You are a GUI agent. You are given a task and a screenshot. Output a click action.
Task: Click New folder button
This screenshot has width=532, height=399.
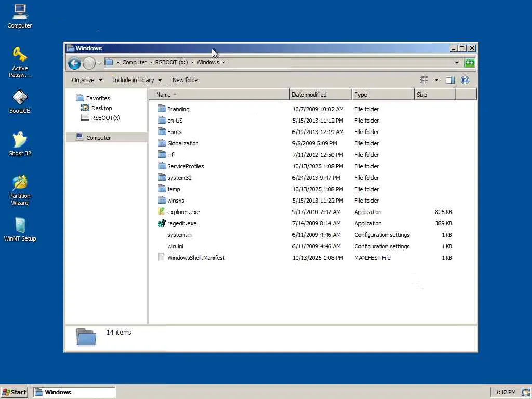[x=186, y=80]
